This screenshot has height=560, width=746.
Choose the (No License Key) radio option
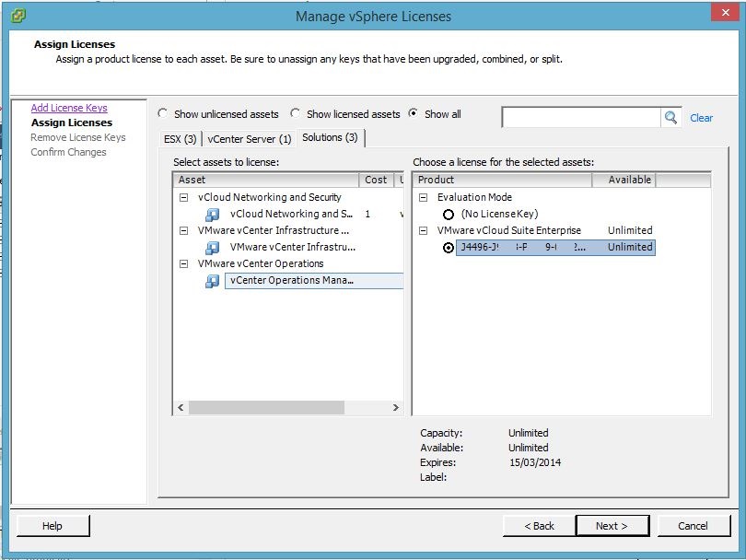tap(449, 215)
